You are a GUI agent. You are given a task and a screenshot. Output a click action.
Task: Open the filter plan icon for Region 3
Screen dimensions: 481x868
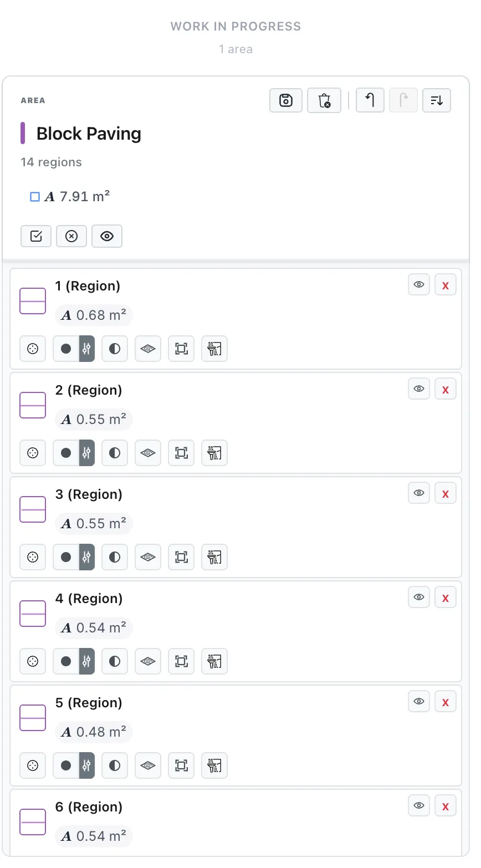point(214,557)
